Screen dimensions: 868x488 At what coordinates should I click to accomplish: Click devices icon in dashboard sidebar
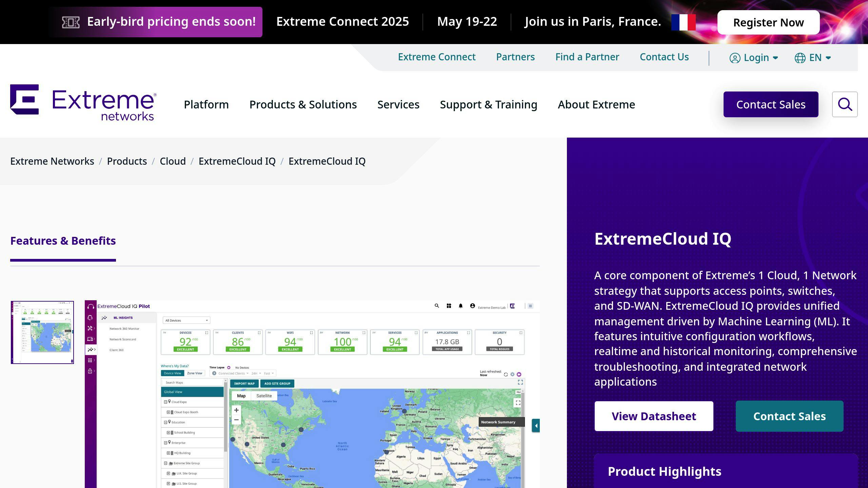coord(90,339)
